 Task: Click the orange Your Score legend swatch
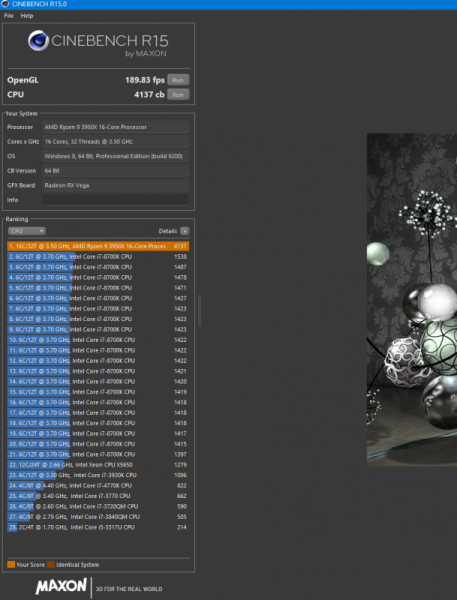(x=11, y=564)
